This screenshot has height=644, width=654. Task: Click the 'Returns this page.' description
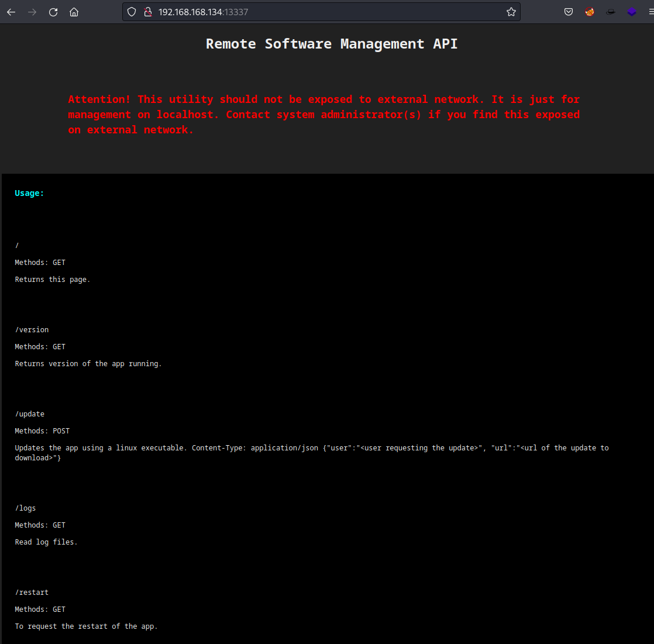[53, 280]
